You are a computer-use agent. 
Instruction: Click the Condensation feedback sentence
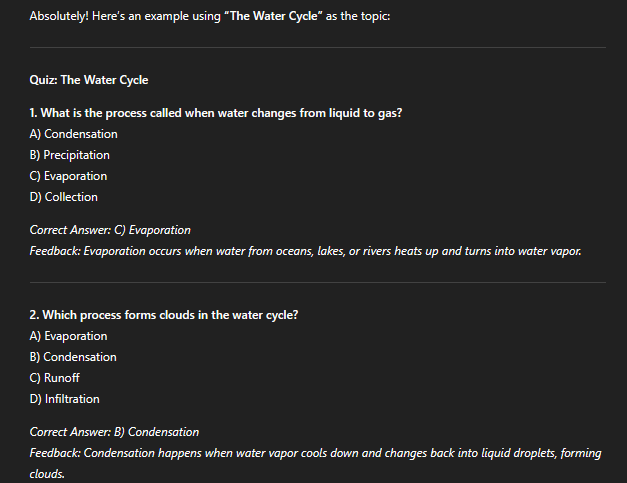tap(315, 463)
